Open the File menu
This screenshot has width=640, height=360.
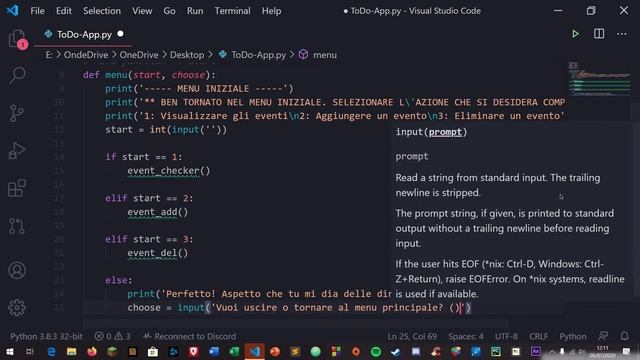click(37, 11)
